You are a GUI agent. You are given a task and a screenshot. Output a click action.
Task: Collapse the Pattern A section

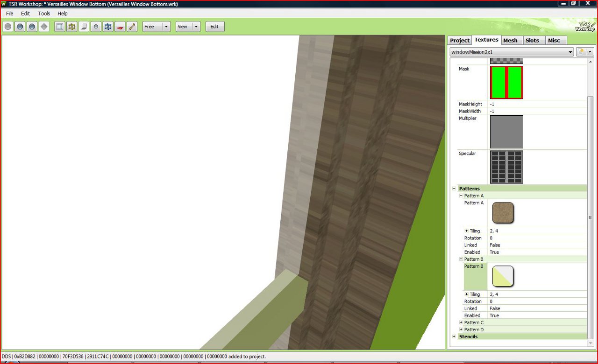click(461, 196)
